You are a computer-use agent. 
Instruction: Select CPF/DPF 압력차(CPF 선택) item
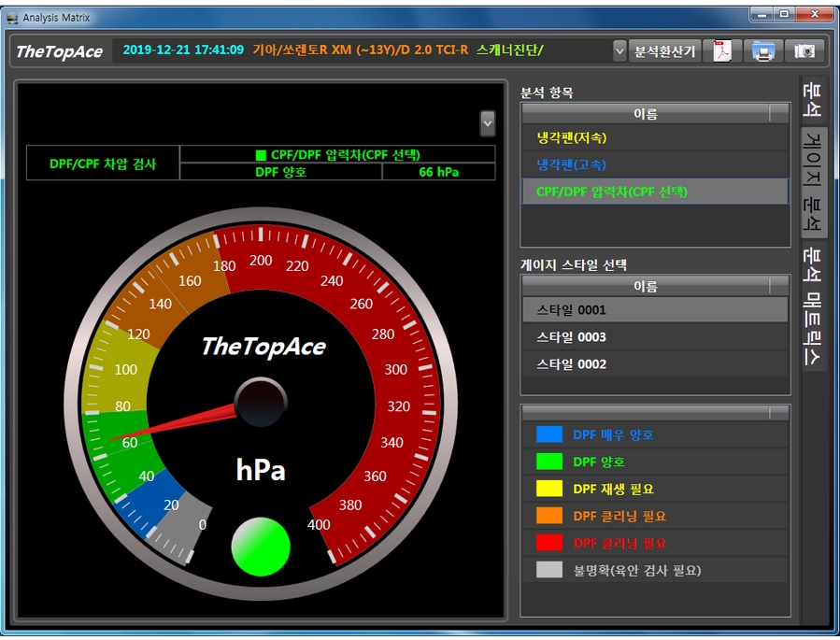[611, 192]
